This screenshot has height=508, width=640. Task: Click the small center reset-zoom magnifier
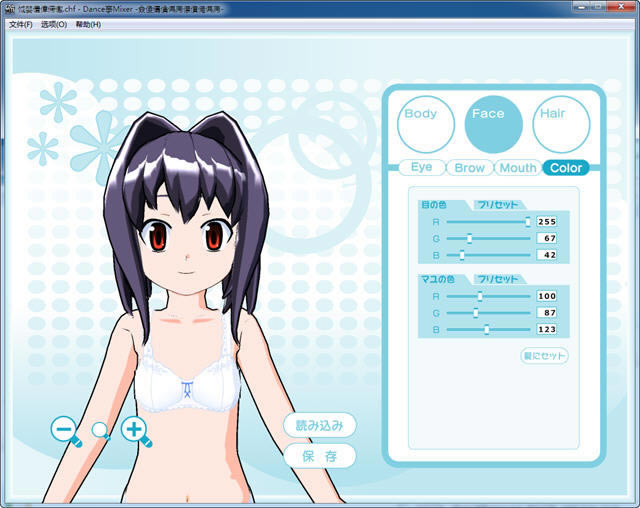click(100, 431)
